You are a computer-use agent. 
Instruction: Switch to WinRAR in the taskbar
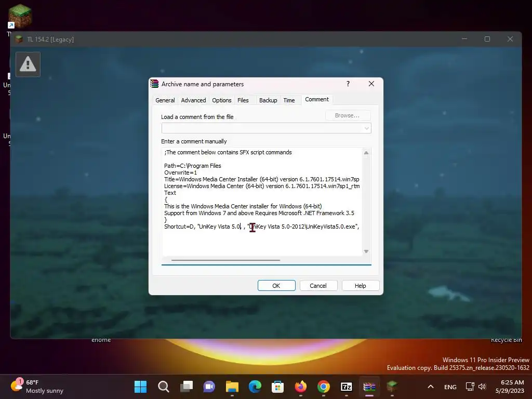(x=369, y=387)
